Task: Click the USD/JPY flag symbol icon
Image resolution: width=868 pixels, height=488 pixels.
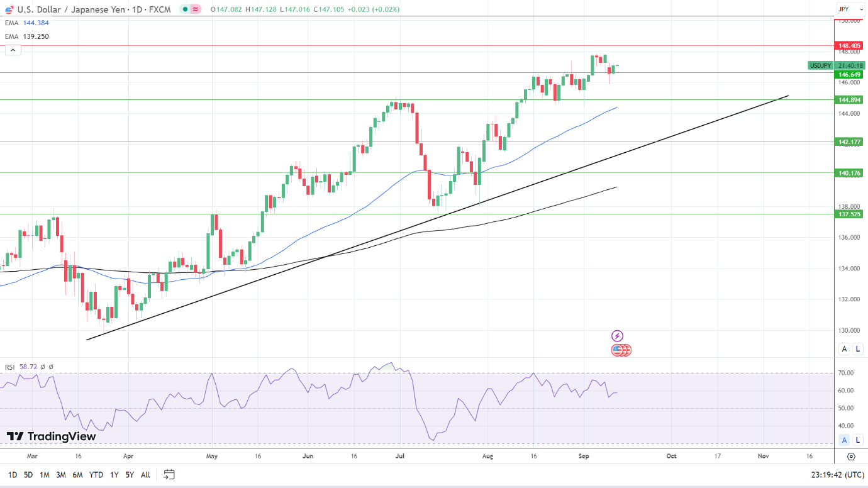Action: [x=8, y=9]
